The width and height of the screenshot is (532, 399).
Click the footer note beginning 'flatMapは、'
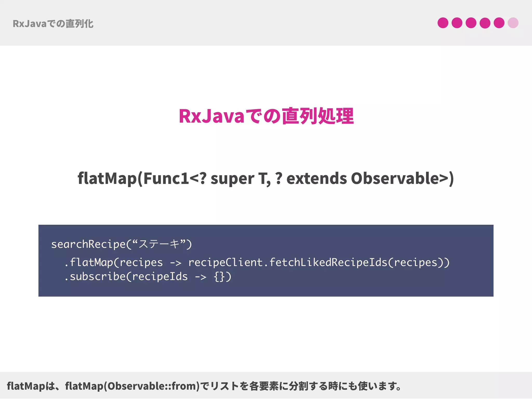pyautogui.click(x=204, y=386)
